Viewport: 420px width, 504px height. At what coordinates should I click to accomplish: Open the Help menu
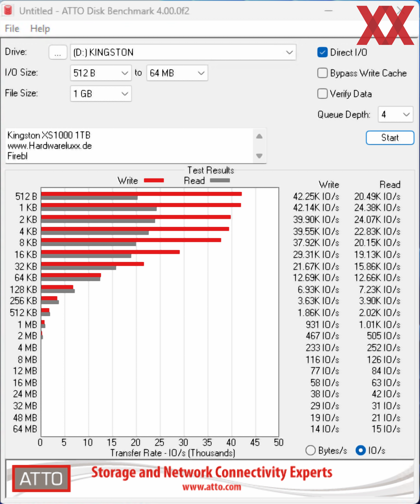coord(40,28)
